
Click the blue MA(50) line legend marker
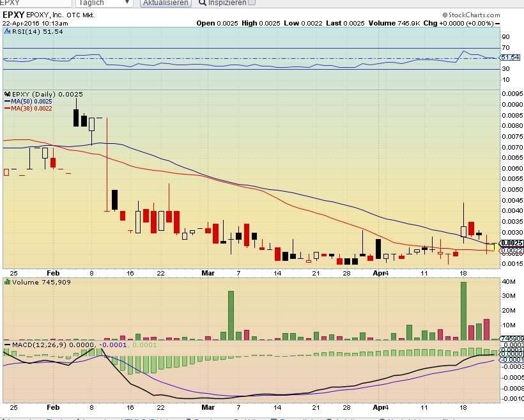(x=8, y=101)
